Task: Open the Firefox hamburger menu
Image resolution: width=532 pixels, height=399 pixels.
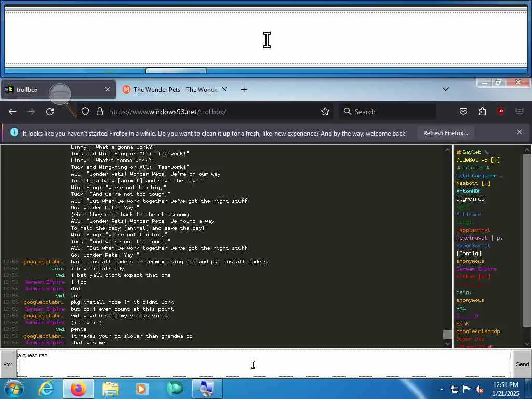Action: [520, 111]
